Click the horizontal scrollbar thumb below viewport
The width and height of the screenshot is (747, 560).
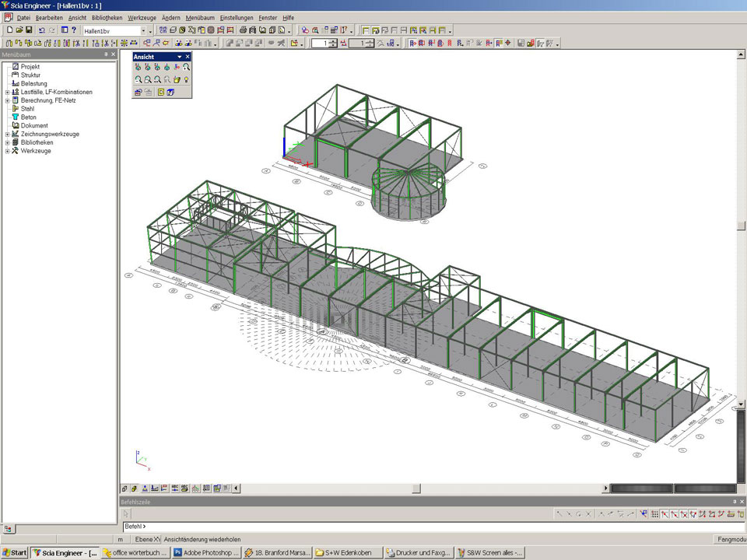pyautogui.click(x=416, y=488)
